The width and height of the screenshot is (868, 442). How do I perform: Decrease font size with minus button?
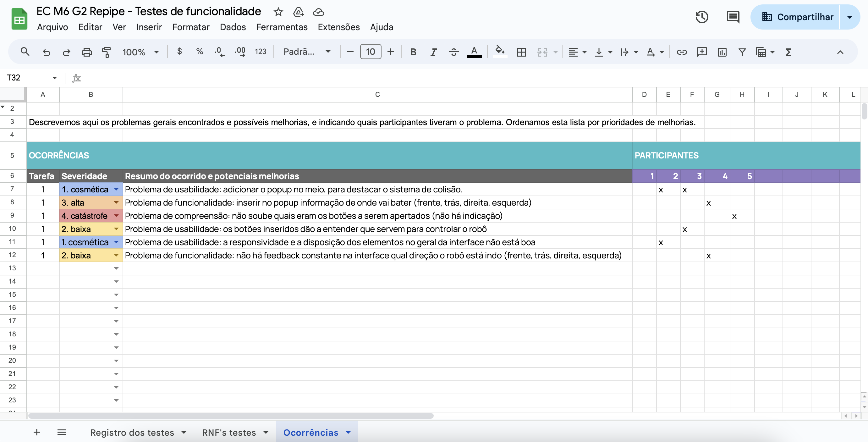[350, 52]
